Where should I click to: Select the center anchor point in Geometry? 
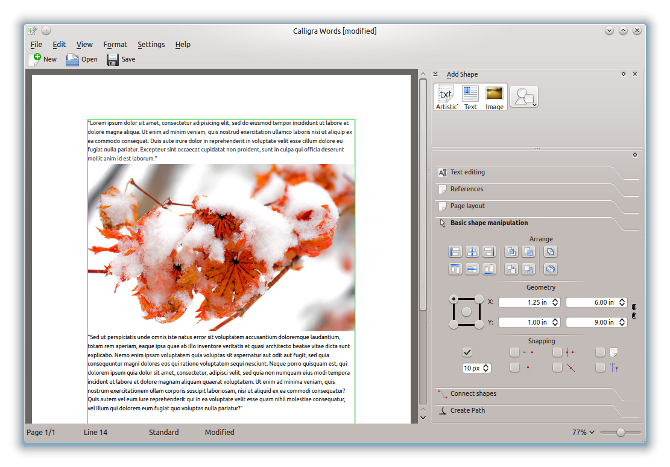click(466, 312)
